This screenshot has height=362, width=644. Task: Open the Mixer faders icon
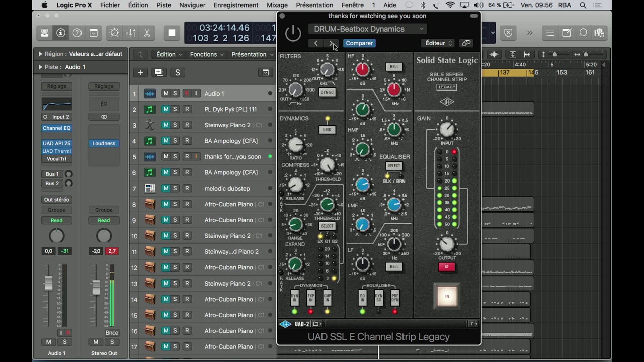[x=130, y=33]
